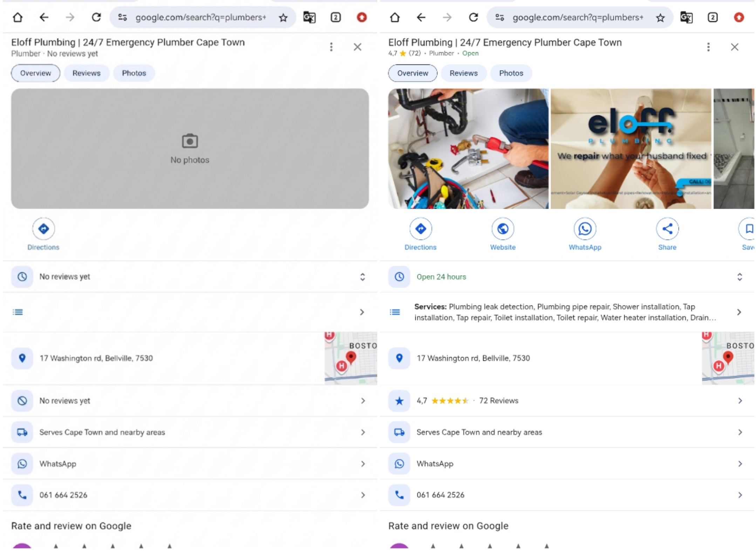Viewport: 756px width, 551px height.
Task: Open Serves Cape Town row in the left listing
Action: pyautogui.click(x=190, y=432)
